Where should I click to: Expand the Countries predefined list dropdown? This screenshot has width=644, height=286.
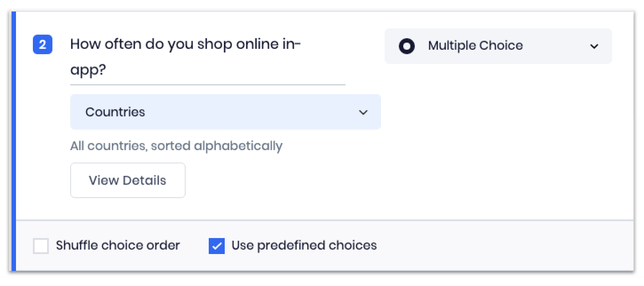click(x=225, y=112)
